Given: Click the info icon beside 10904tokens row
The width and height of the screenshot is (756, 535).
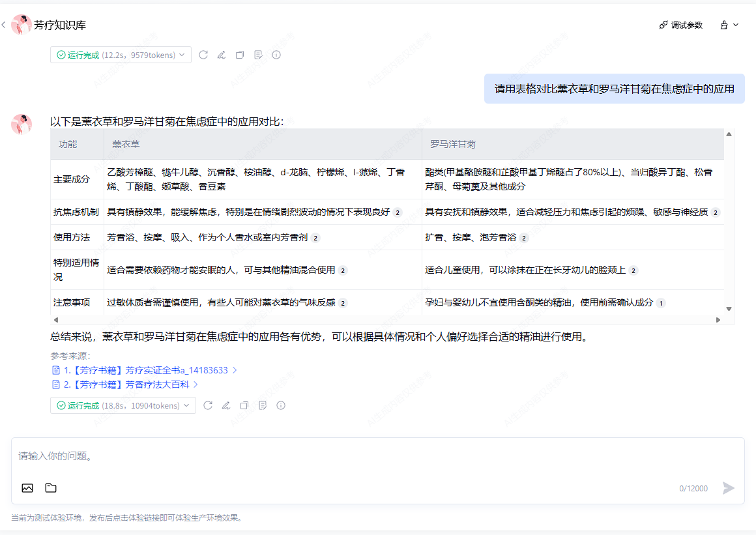Looking at the screenshot, I should (x=281, y=405).
